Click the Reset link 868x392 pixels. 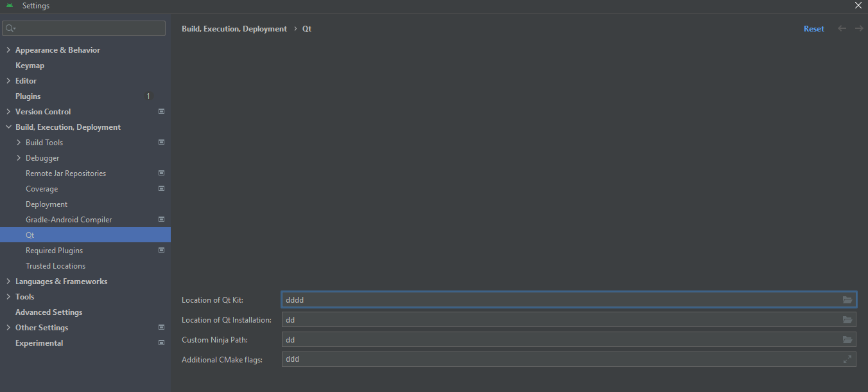coord(813,29)
